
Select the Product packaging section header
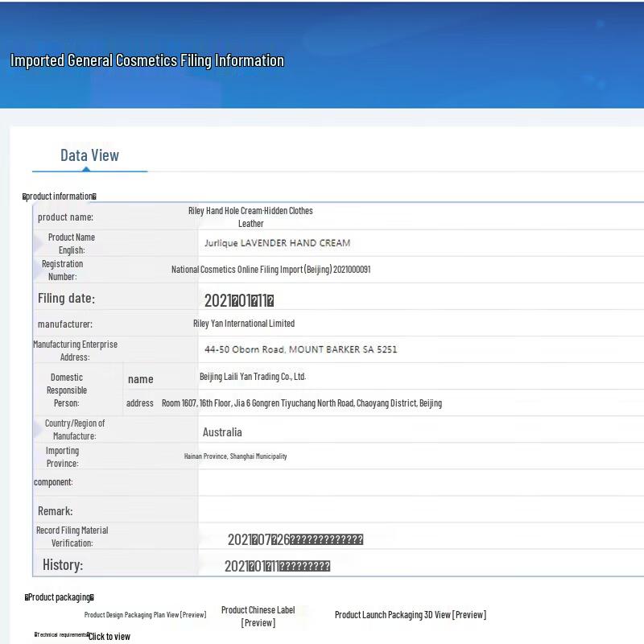pos(60,597)
